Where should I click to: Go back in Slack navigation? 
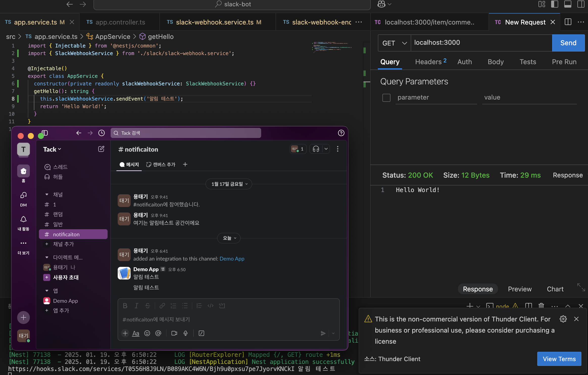79,133
